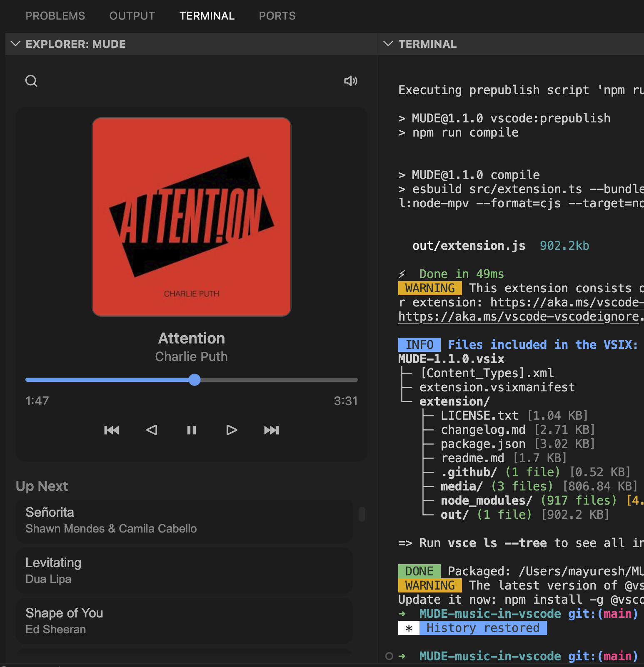This screenshot has height=667, width=644.
Task: Click the song title Attention
Action: [192, 338]
